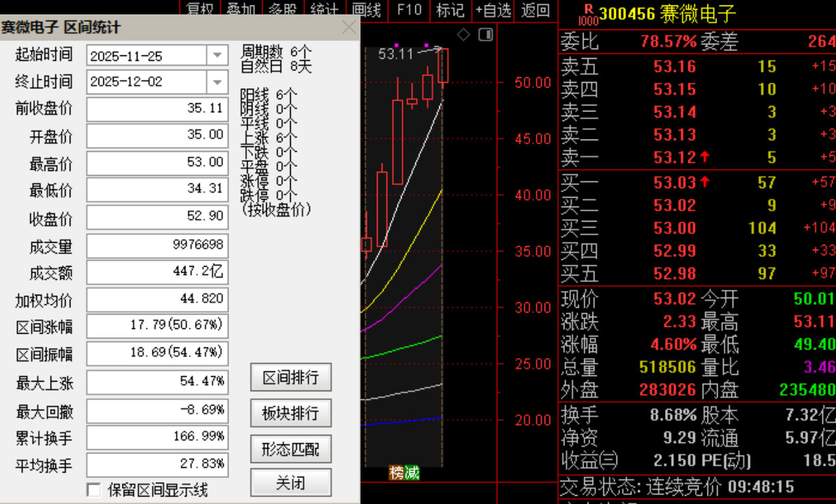Click the 减 tag below the chart
Screen dimensions: 836x504
[x=411, y=473]
